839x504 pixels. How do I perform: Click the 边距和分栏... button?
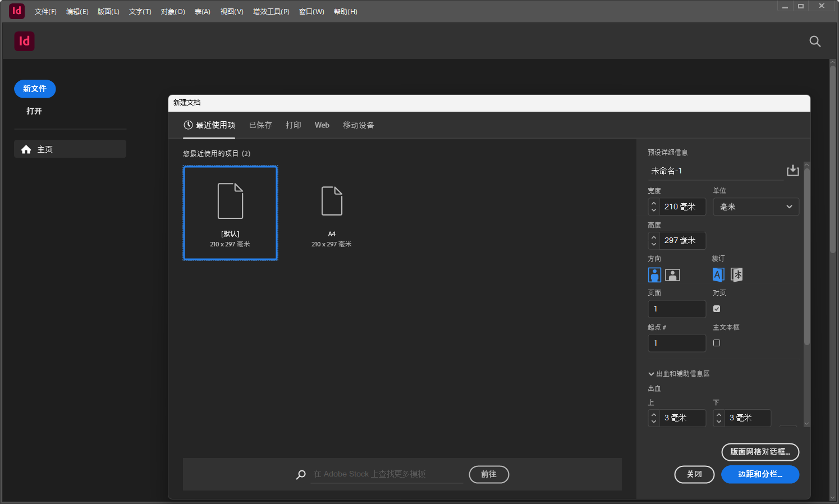pos(760,474)
